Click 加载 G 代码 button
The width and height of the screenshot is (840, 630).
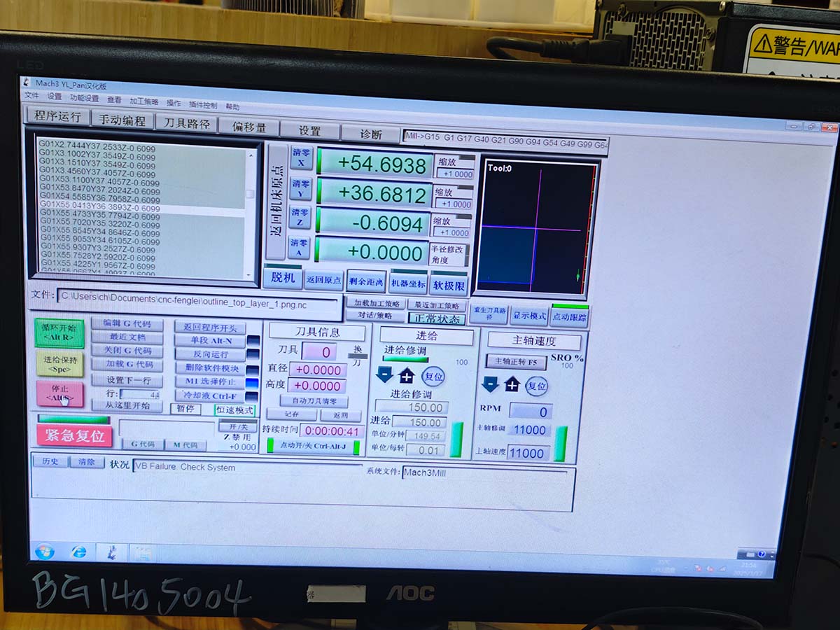pyautogui.click(x=127, y=365)
